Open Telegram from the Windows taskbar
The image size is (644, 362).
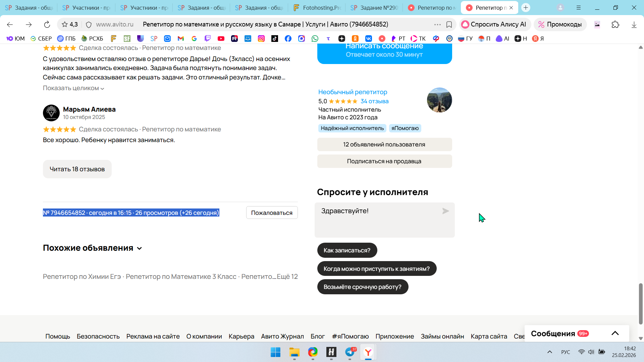[x=350, y=352]
